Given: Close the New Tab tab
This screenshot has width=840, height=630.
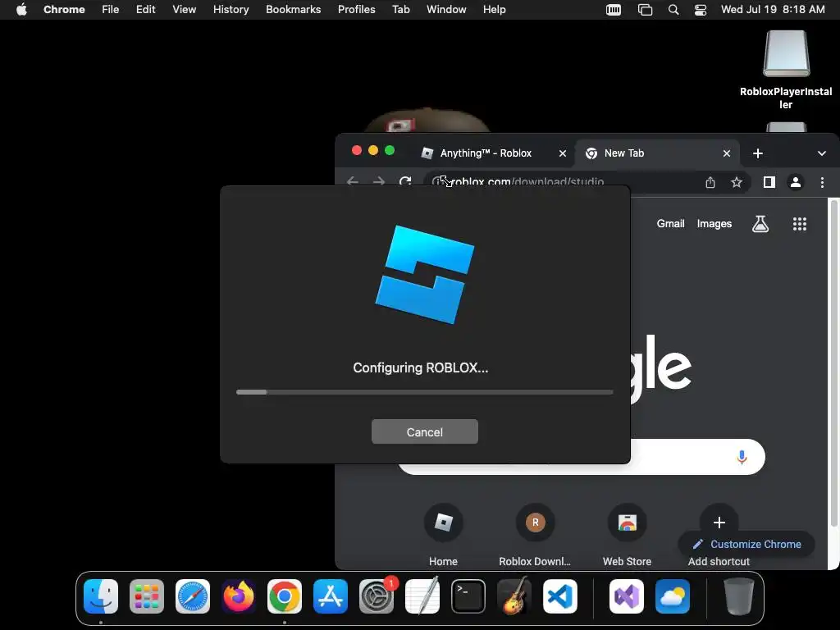Looking at the screenshot, I should pyautogui.click(x=727, y=153).
